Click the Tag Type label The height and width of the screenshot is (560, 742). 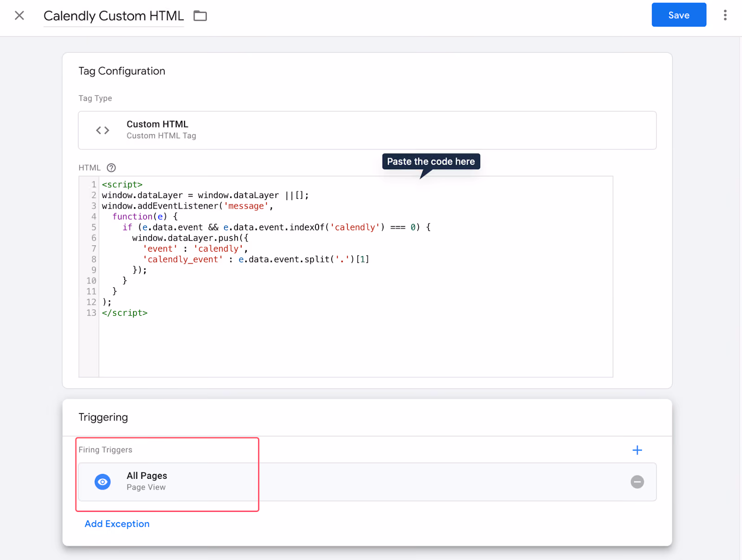click(x=95, y=98)
